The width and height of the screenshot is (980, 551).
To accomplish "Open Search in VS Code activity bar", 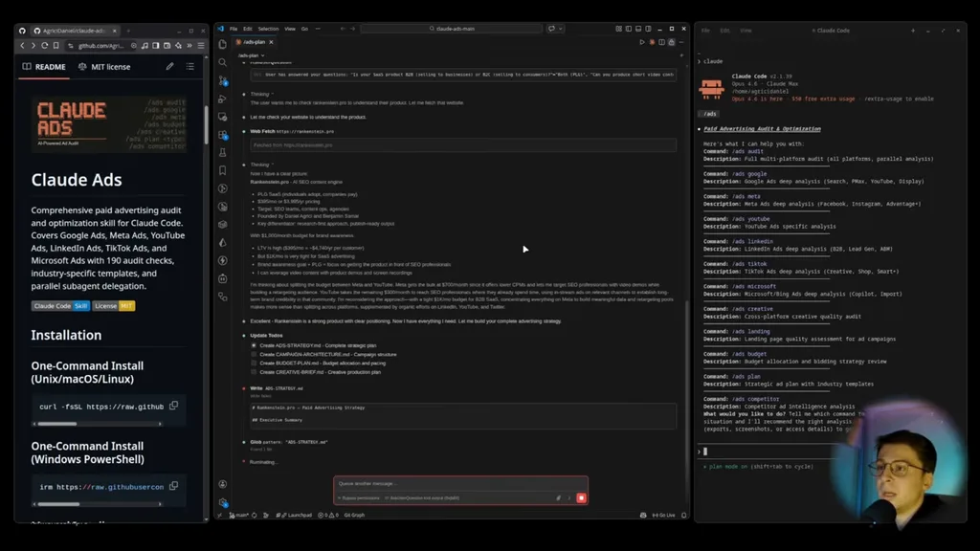I will [222, 62].
